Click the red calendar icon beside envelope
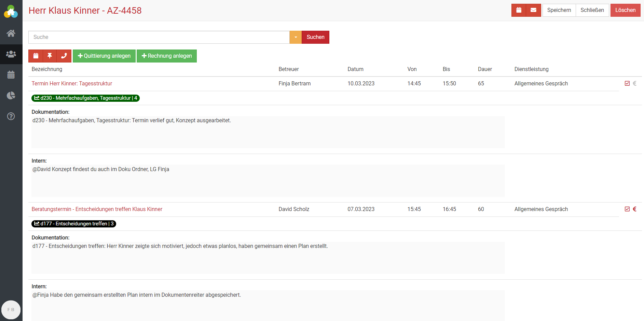The height and width of the screenshot is (321, 644). coord(519,10)
